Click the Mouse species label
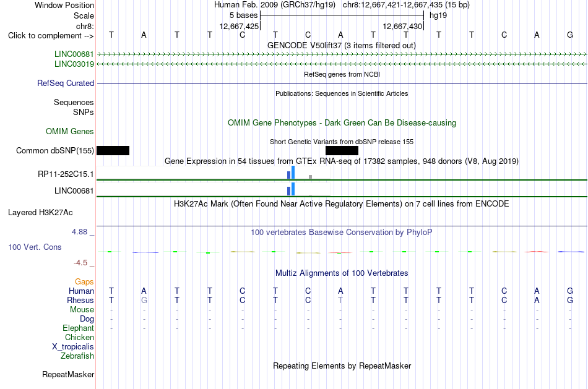Screen dimensions: 588x389 82,310
